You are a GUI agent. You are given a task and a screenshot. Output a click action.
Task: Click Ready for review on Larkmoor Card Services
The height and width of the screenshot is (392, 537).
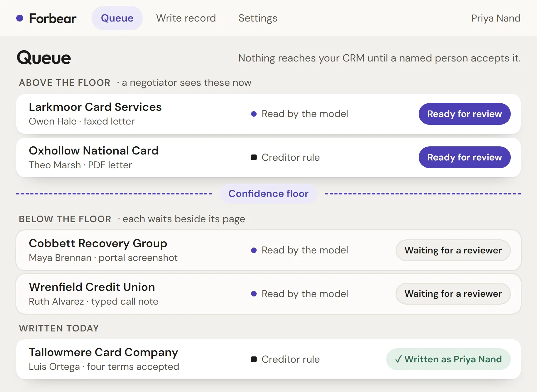[465, 114]
